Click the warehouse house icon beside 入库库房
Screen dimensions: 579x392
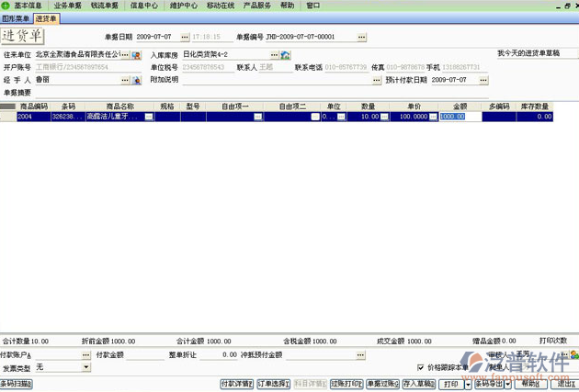pyautogui.click(x=286, y=55)
